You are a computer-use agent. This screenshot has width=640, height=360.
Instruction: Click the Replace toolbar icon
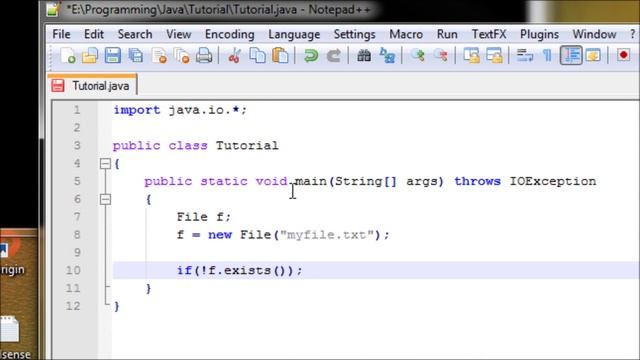coord(387,55)
